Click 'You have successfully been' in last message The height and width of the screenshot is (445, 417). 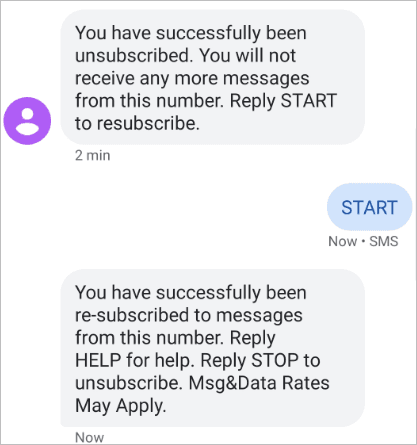[191, 293]
